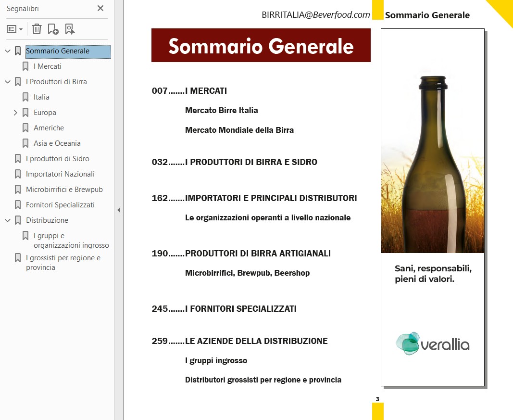
Task: Collapse the side panel with divider arrow
Action: point(118,210)
